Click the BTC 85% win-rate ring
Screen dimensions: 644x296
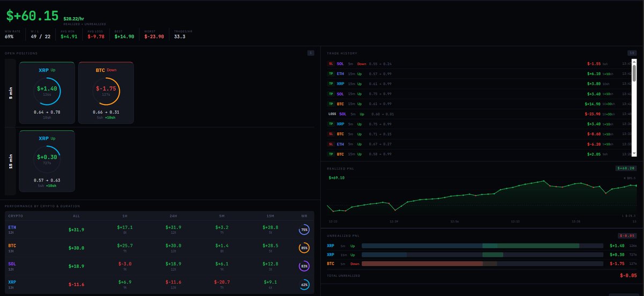click(304, 248)
